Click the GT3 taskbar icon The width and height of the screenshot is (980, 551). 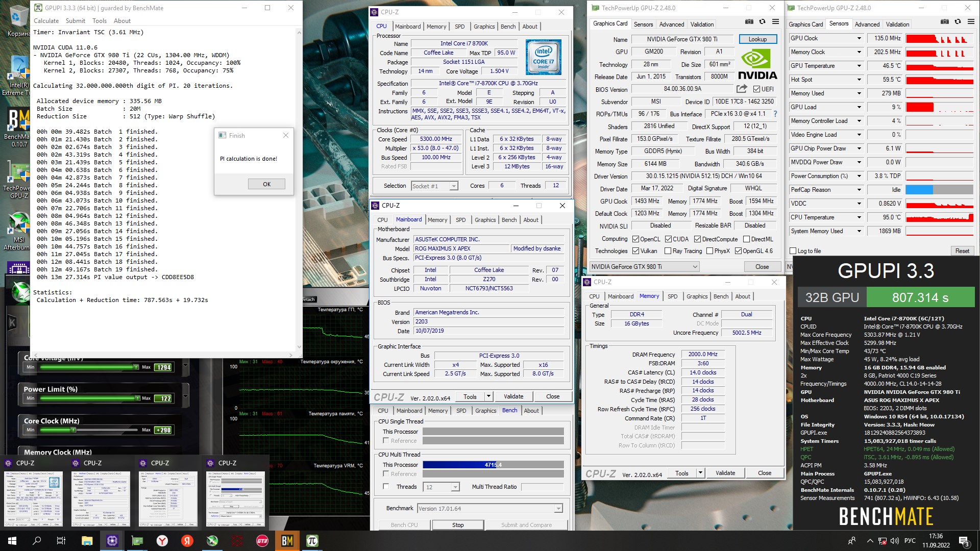(x=262, y=541)
